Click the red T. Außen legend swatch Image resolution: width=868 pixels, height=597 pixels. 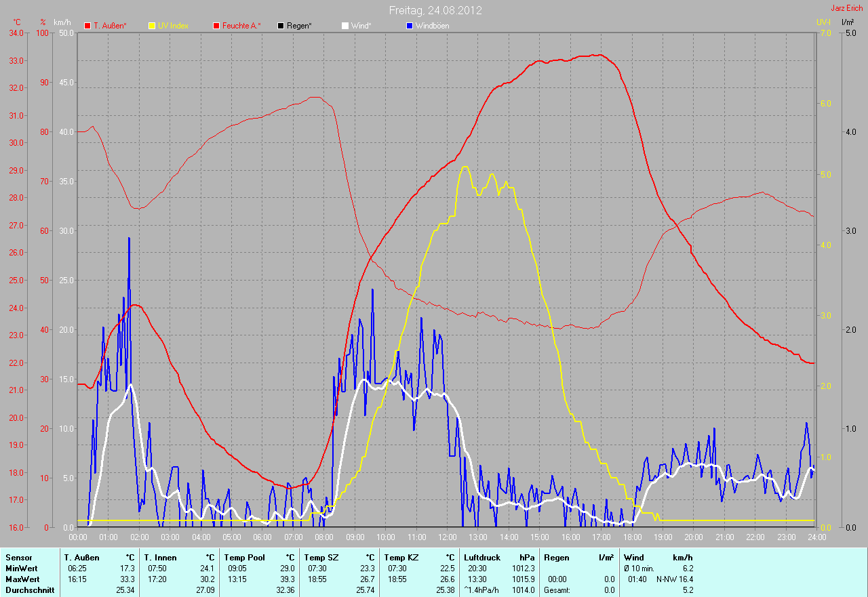click(x=87, y=26)
